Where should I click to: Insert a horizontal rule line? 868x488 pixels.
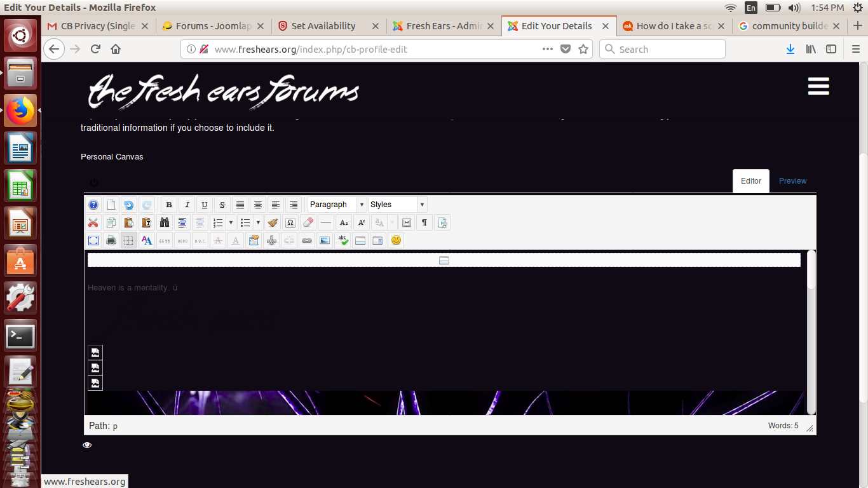click(326, 222)
